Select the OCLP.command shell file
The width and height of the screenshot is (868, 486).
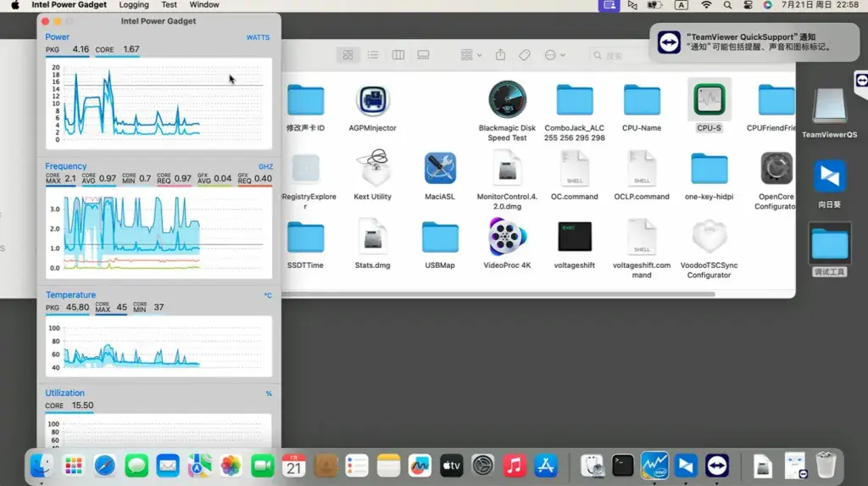tap(642, 168)
